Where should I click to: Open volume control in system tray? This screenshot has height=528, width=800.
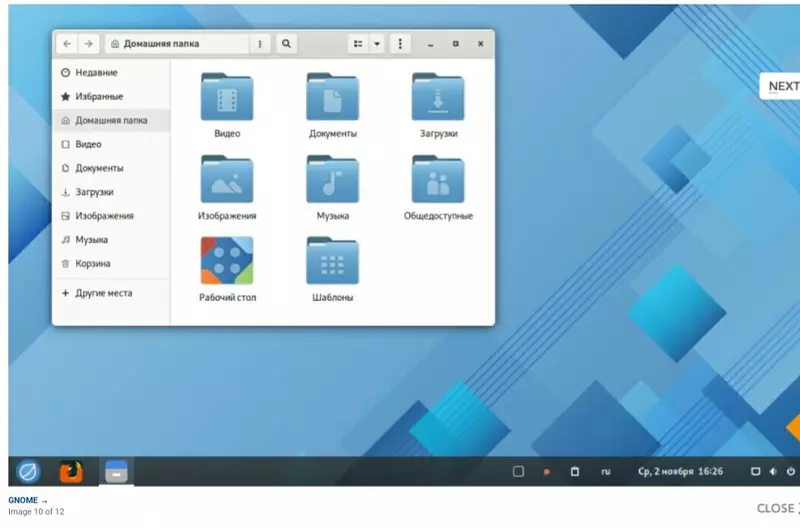[x=774, y=471]
